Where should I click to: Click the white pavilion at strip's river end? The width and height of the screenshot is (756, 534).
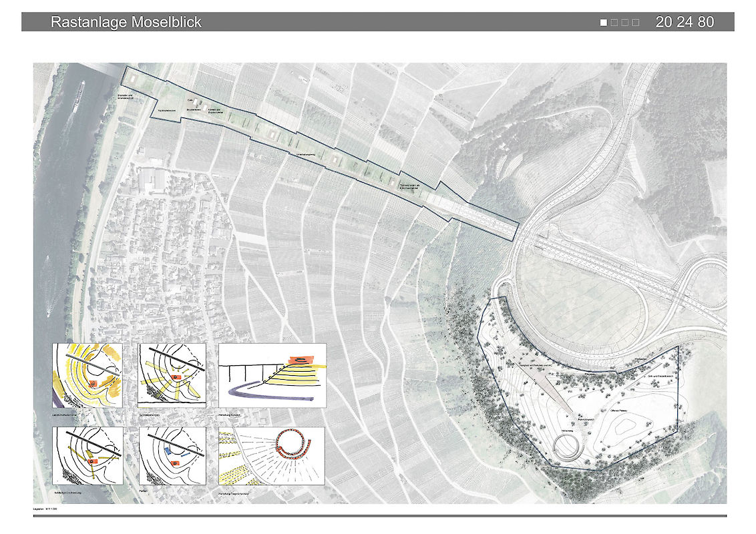(133, 79)
